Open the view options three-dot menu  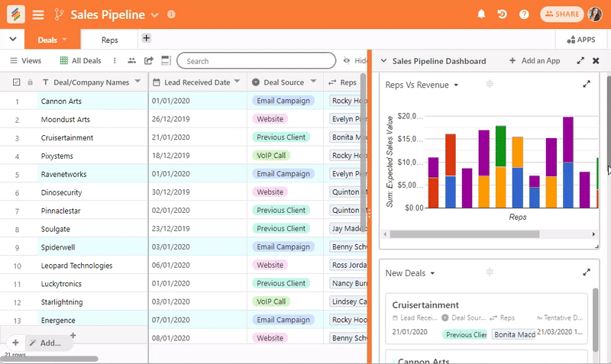(x=115, y=61)
